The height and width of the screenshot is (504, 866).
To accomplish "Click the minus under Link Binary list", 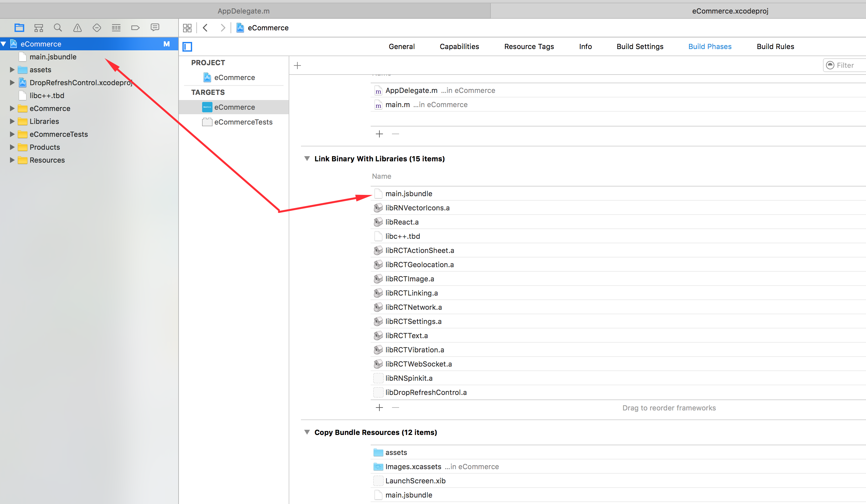I will point(396,408).
